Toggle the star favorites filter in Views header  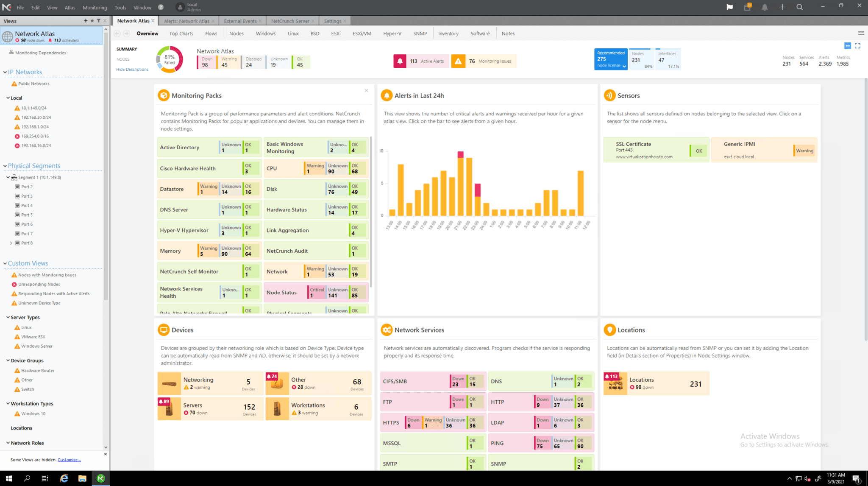point(92,20)
